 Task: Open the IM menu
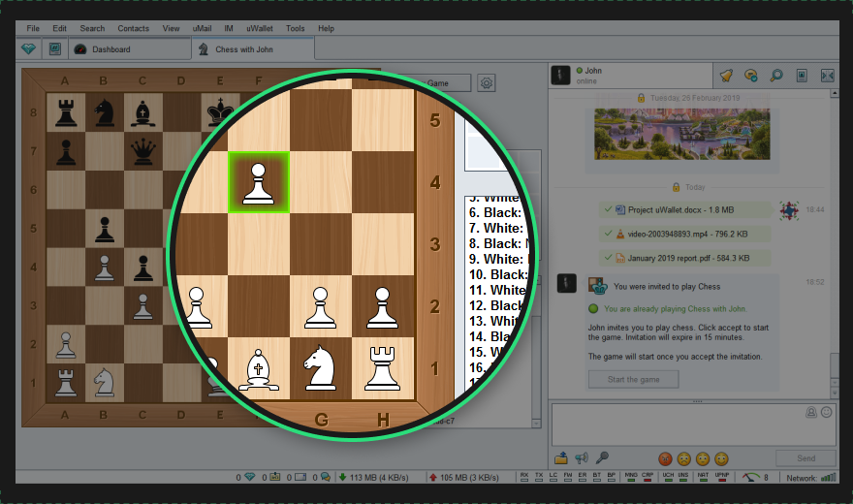pyautogui.click(x=229, y=28)
